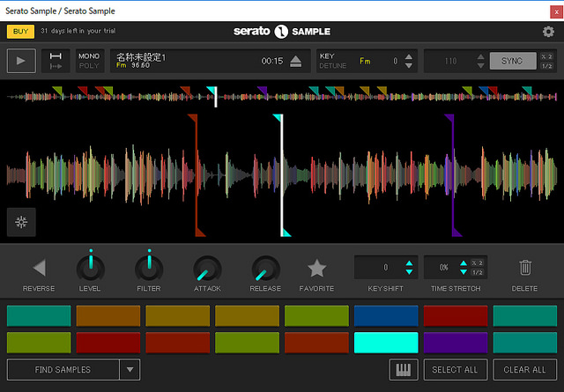
Task: Trigger the bright cyan selected pad
Action: coord(386,343)
